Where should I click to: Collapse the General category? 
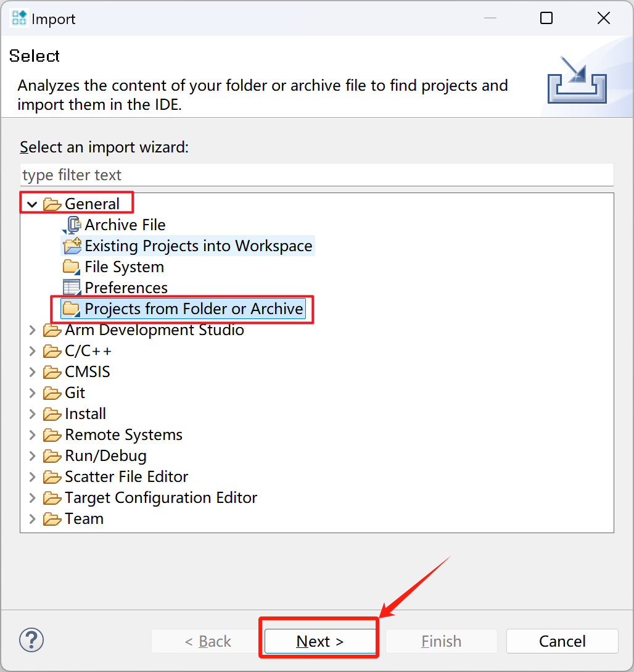33,204
